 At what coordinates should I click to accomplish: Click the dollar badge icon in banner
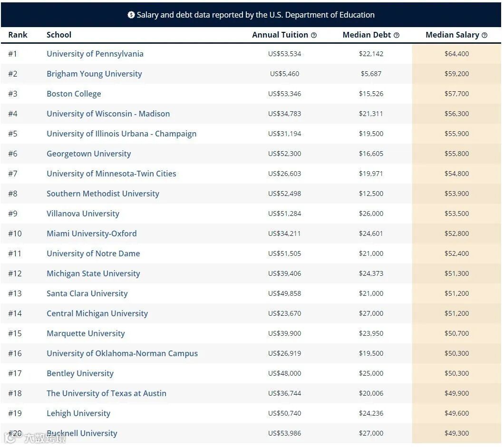pyautogui.click(x=131, y=15)
